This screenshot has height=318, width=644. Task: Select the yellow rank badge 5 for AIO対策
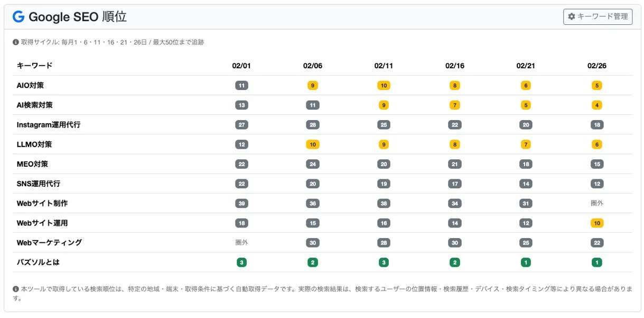click(596, 85)
